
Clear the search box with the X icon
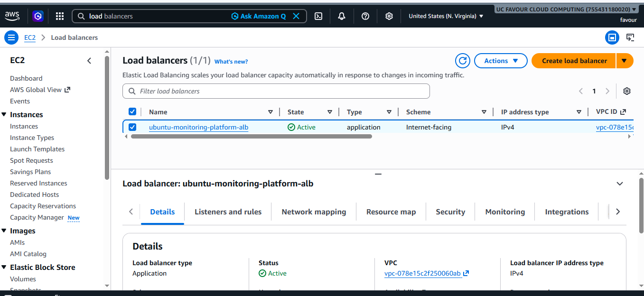pyautogui.click(x=296, y=16)
